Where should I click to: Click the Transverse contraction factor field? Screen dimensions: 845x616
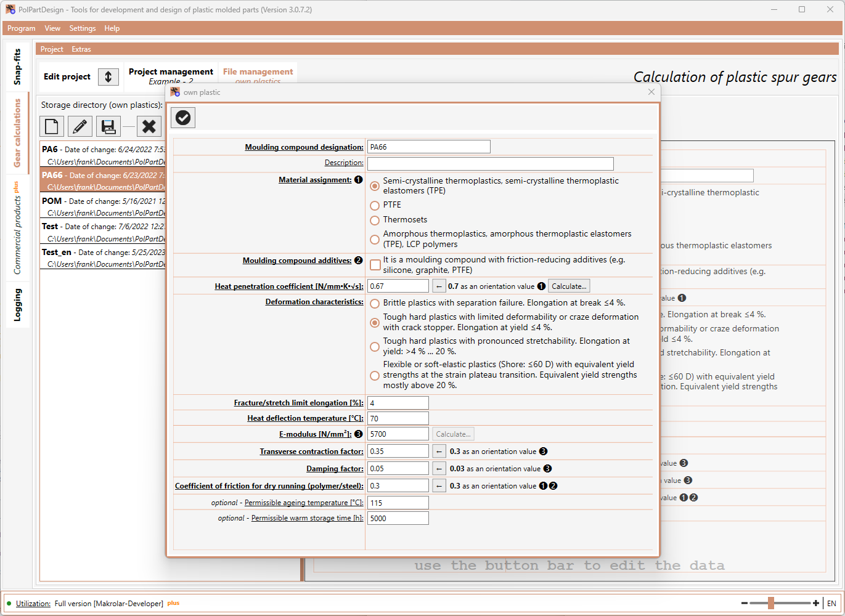click(x=398, y=452)
